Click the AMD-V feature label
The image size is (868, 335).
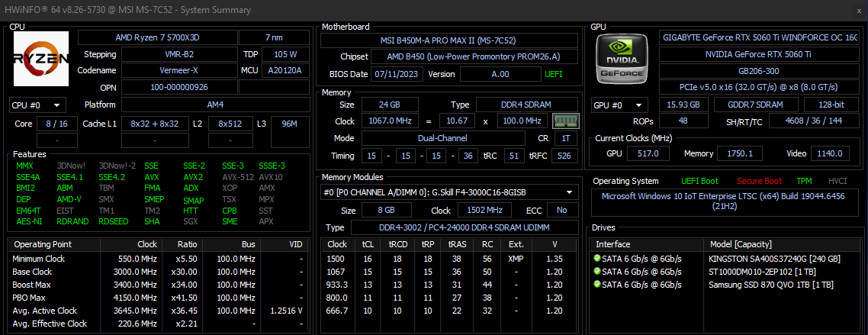click(x=69, y=199)
